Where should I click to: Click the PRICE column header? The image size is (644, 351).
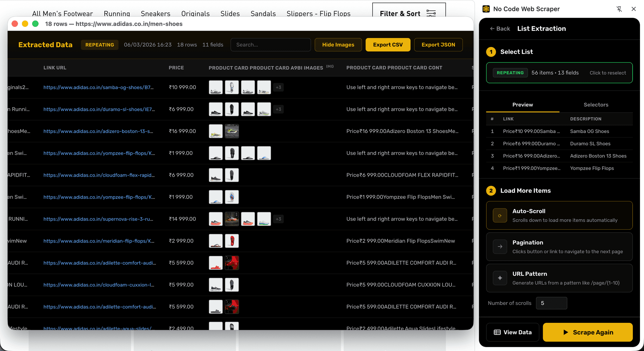(176, 68)
